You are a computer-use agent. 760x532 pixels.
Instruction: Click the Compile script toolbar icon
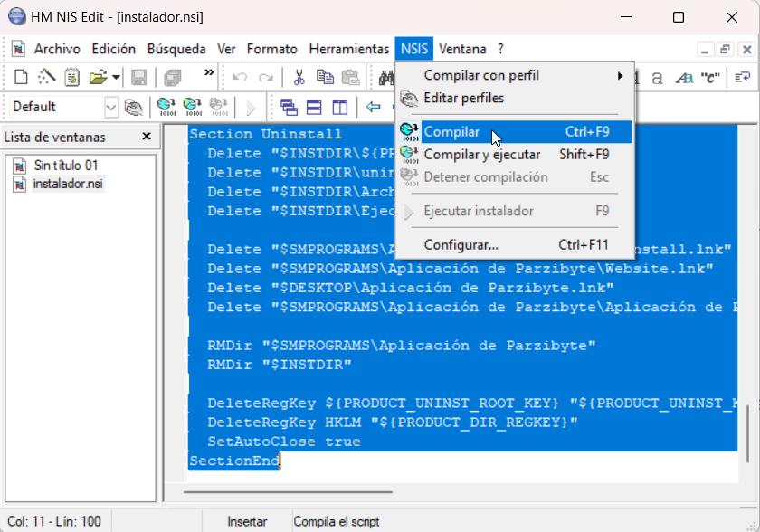click(166, 107)
